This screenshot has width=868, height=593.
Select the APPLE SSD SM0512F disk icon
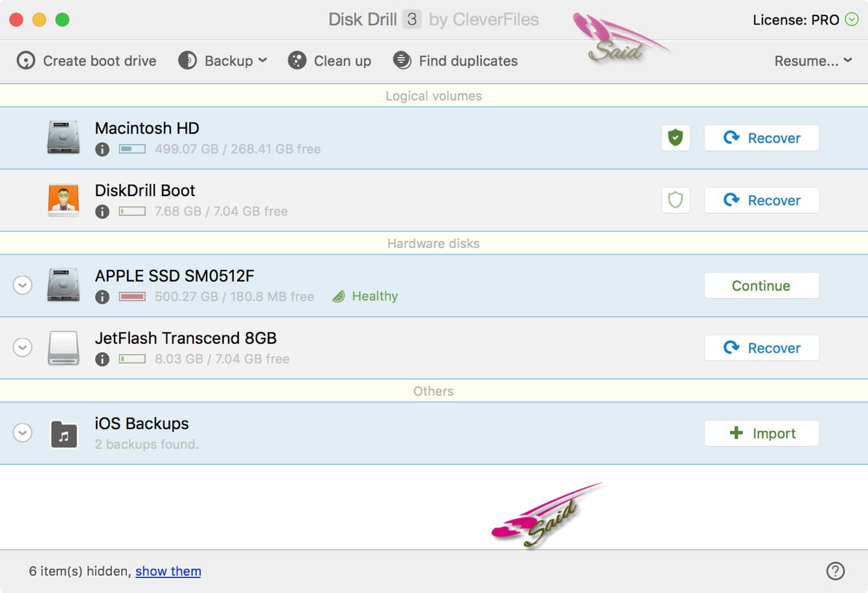pyautogui.click(x=63, y=285)
